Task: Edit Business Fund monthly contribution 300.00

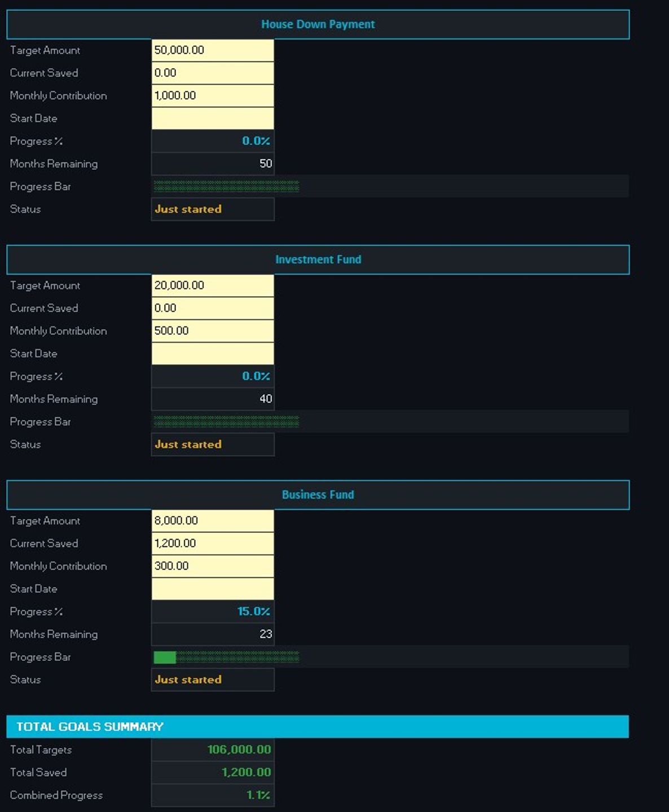Action: point(213,566)
